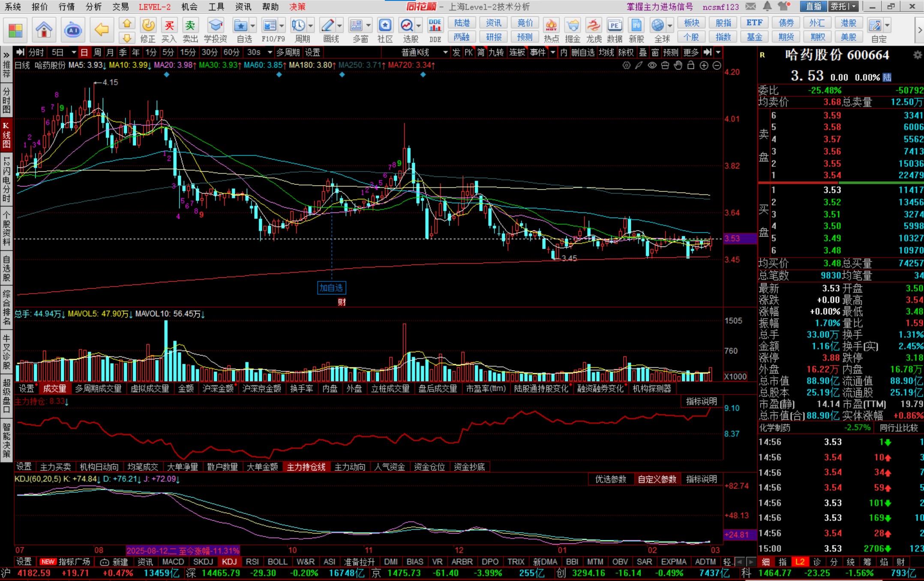The image size is (924, 581).
Task: Open the 5日 period dropdown arrow
Action: (x=74, y=52)
